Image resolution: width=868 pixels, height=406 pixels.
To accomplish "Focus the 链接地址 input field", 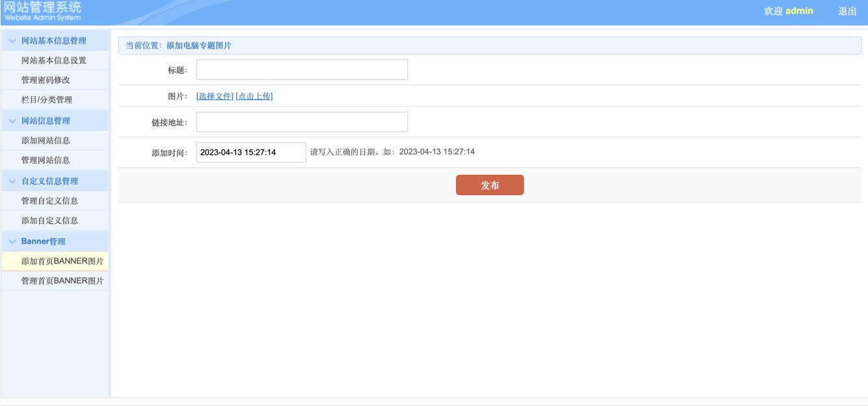I will tap(302, 122).
